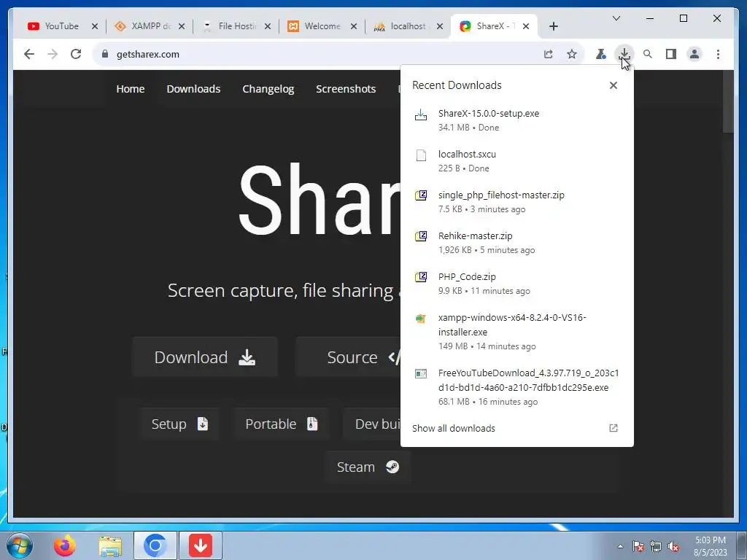Close the Recent Downloads popup
The height and width of the screenshot is (560, 747).
tap(613, 85)
